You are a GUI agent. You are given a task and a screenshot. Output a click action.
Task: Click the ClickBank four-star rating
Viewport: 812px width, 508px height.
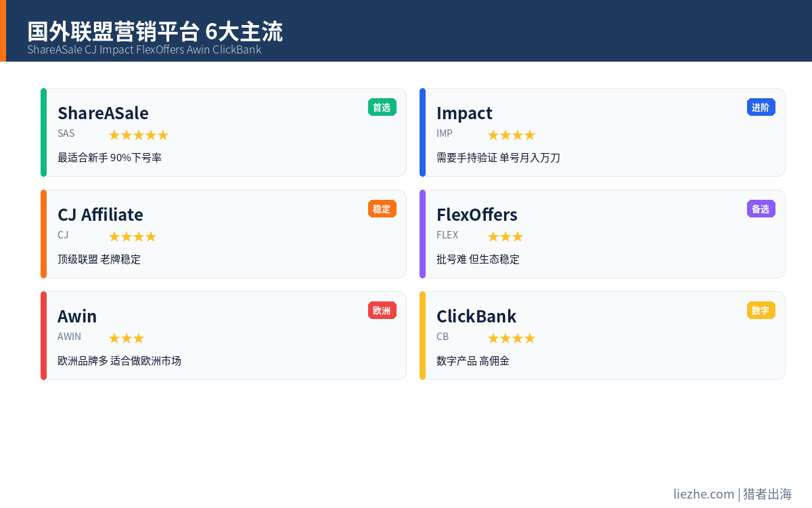click(x=511, y=338)
